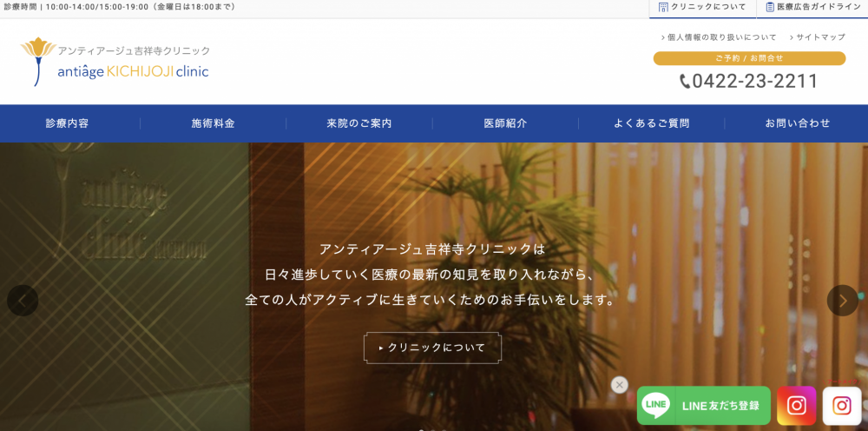This screenshot has height=431, width=868.
Task: Click the building icon beside top クリニックについて
Action: click(663, 7)
